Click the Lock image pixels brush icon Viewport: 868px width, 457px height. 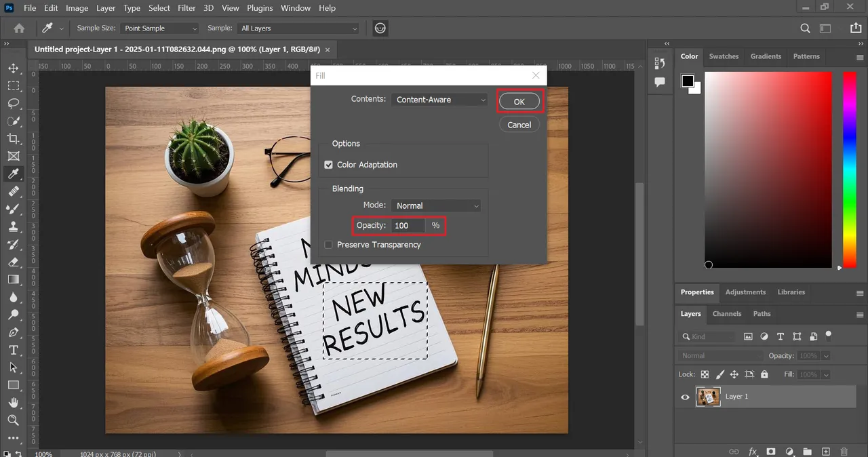(719, 374)
